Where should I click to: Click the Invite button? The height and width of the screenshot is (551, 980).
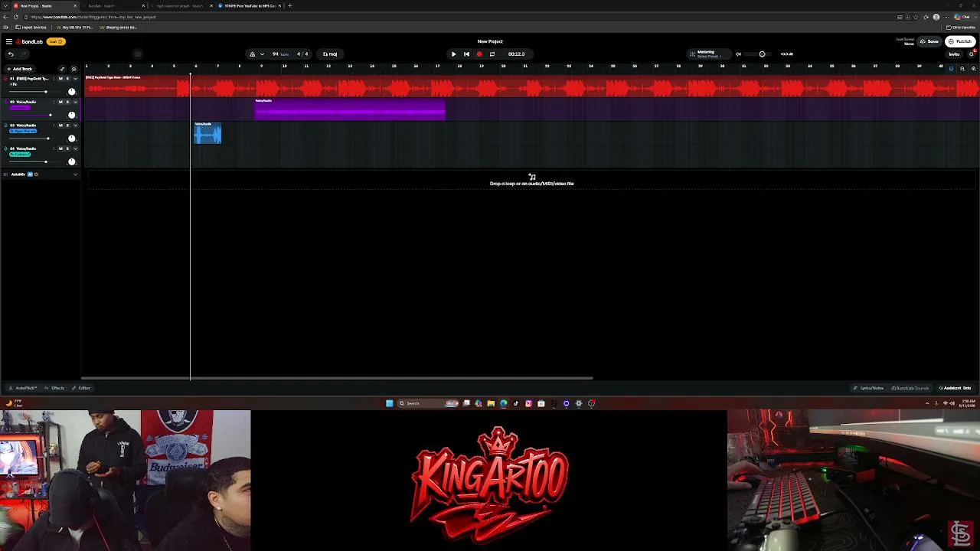pos(954,54)
